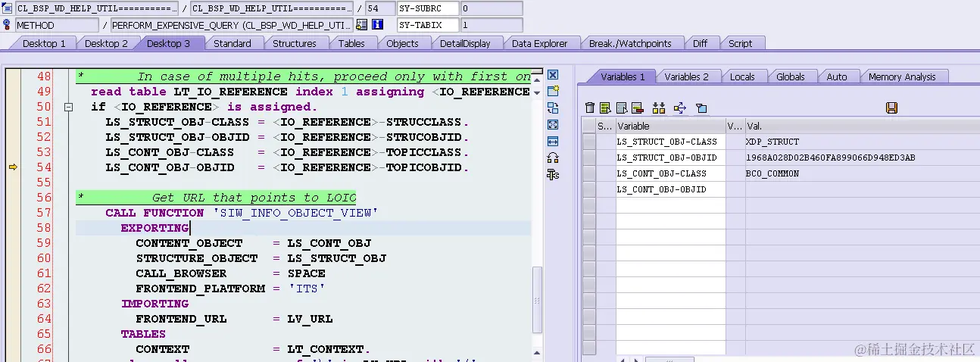This screenshot has width=980, height=362.
Task: Click the bottom icon in editor side strip
Action: coord(553,175)
